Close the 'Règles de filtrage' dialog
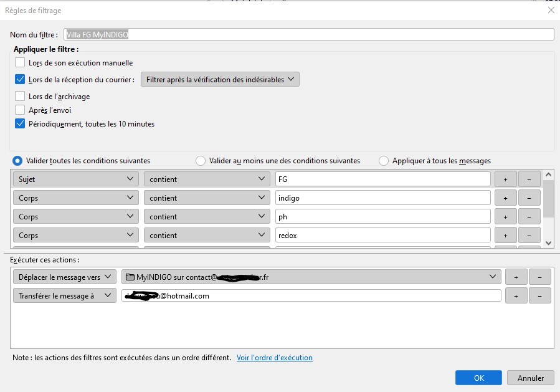Screen dimensions: 560x392 [x=551, y=10]
